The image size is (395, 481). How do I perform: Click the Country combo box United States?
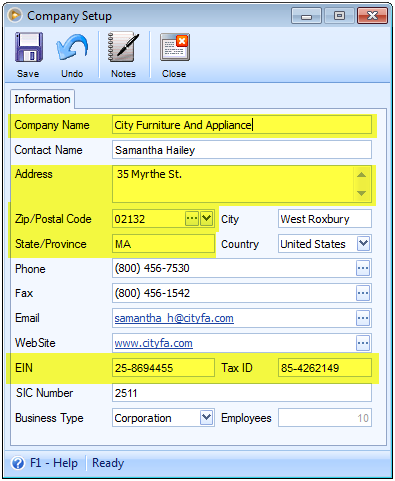click(x=325, y=244)
